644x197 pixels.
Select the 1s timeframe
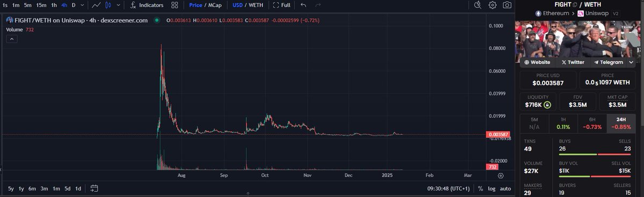click(x=4, y=5)
